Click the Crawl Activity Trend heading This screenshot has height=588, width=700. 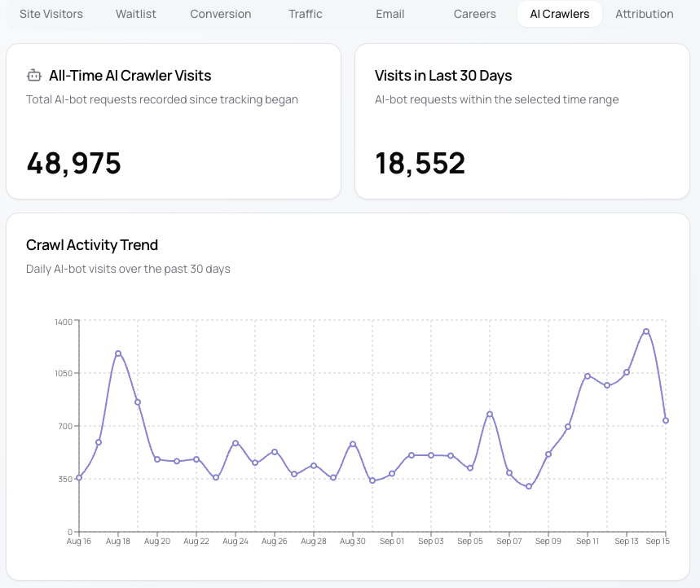click(92, 245)
